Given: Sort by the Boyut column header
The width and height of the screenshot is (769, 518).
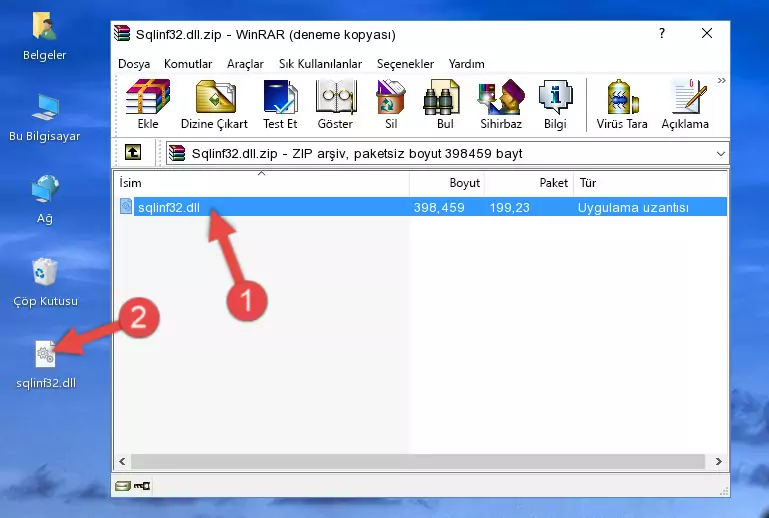Looking at the screenshot, I should (447, 183).
